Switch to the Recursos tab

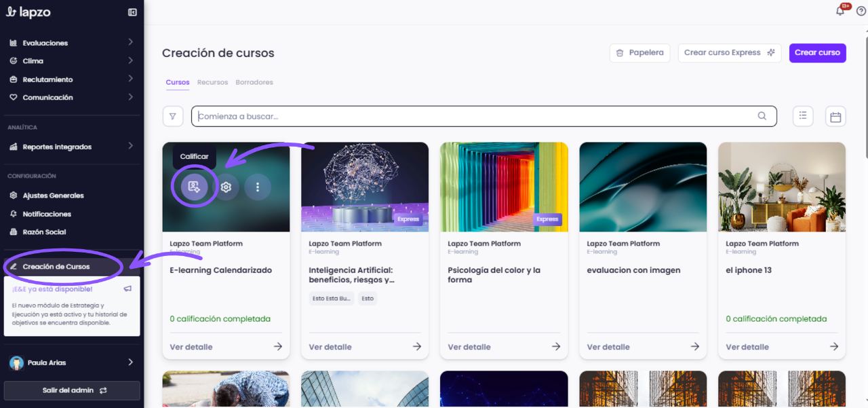(212, 82)
